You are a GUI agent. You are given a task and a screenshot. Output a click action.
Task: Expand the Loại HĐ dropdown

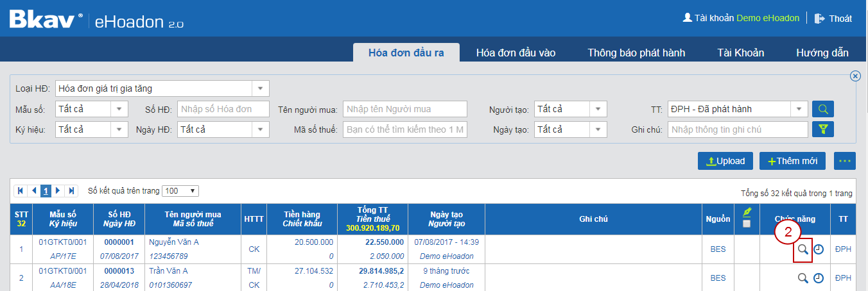(260, 88)
